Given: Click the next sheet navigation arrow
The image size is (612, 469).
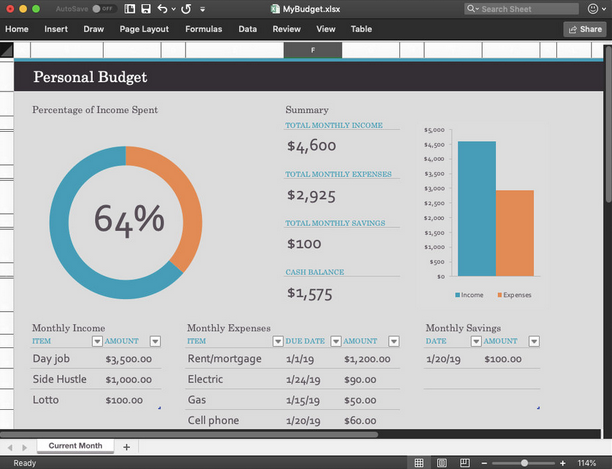Looking at the screenshot, I should click(24, 448).
